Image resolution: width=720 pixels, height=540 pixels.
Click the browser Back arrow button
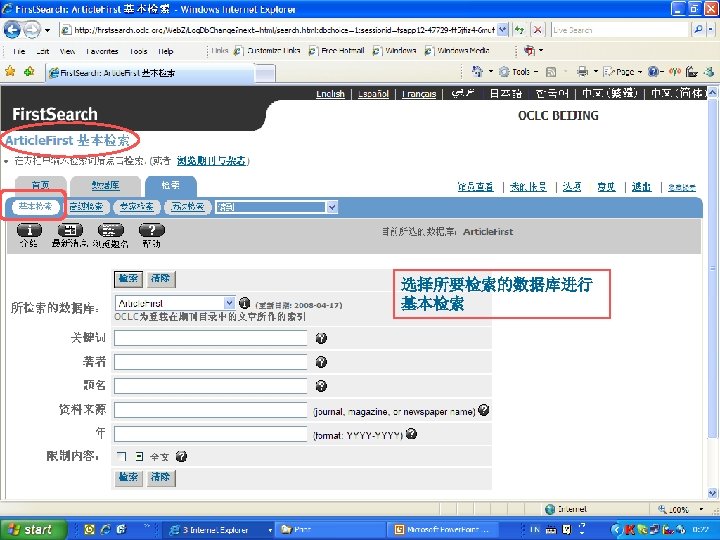tap(12, 30)
